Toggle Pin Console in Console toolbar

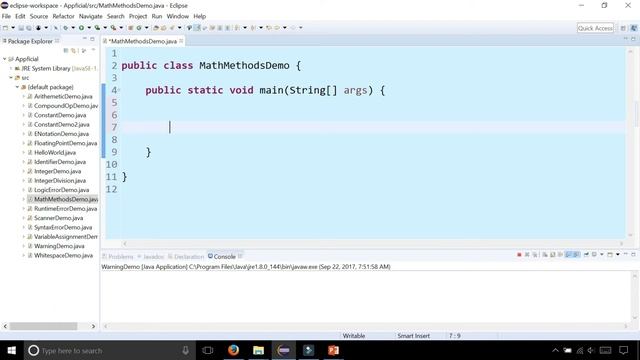coord(586,255)
